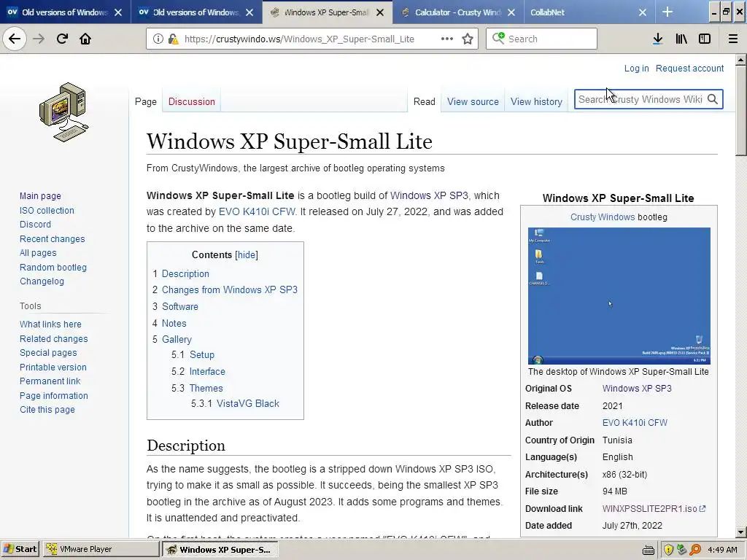The width and height of the screenshot is (747, 560).
Task: Click Cite this page link
Action: (47, 410)
